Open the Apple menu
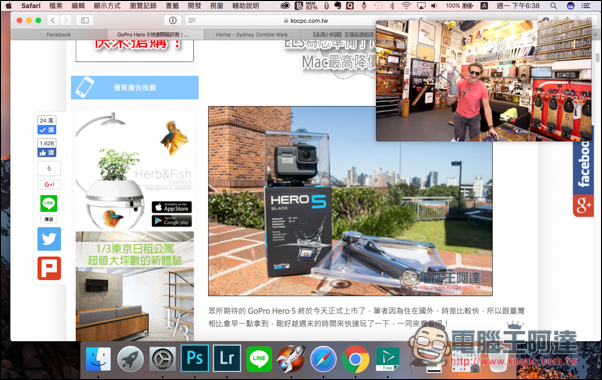This screenshot has width=602, height=380. [x=8, y=5]
